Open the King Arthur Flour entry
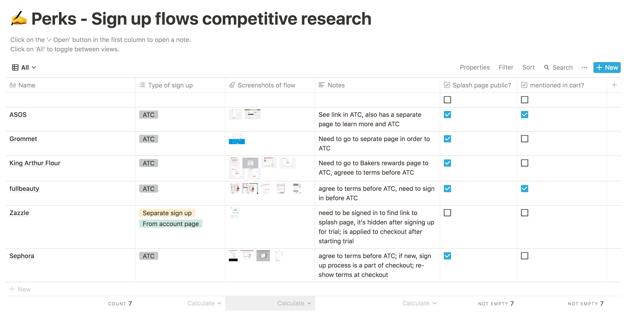The height and width of the screenshot is (322, 644). [35, 163]
